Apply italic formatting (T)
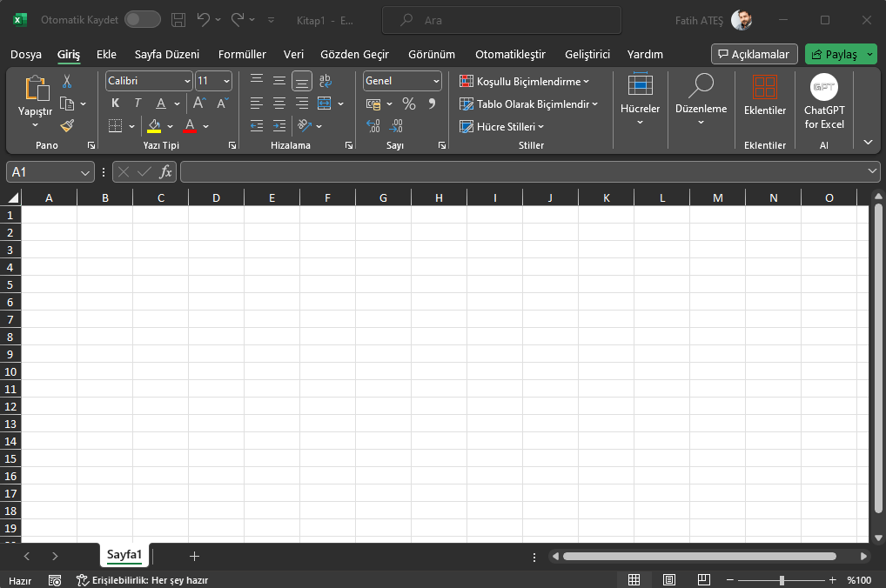The width and height of the screenshot is (886, 588). pos(138,103)
